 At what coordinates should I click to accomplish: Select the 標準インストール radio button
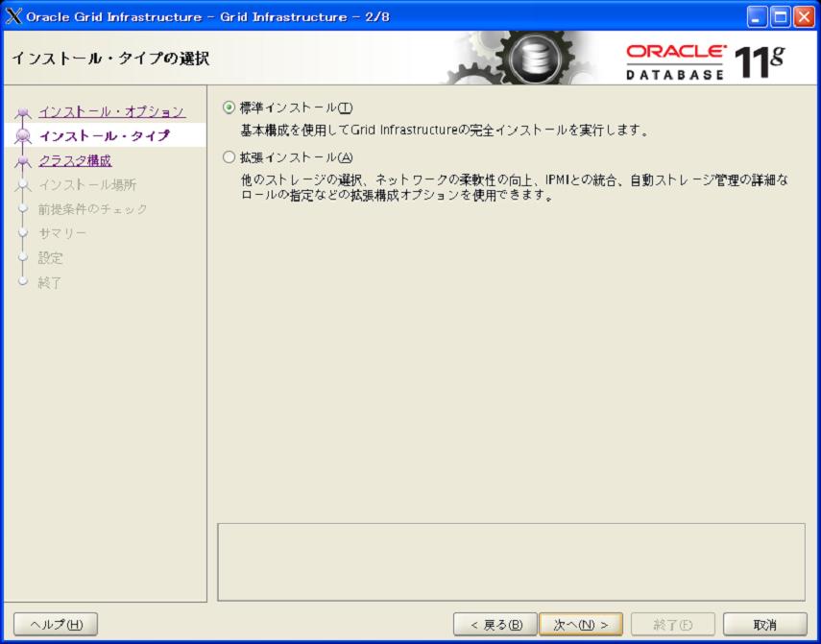(x=229, y=107)
